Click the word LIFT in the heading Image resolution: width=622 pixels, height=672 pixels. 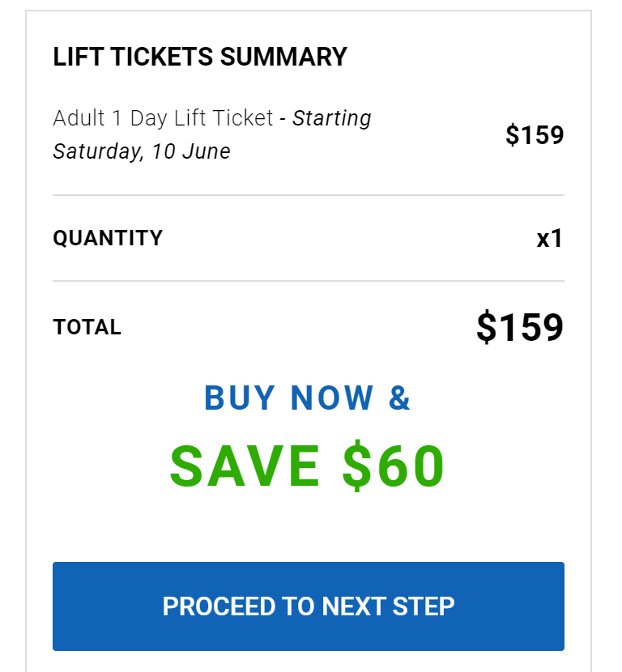pyautogui.click(x=73, y=57)
